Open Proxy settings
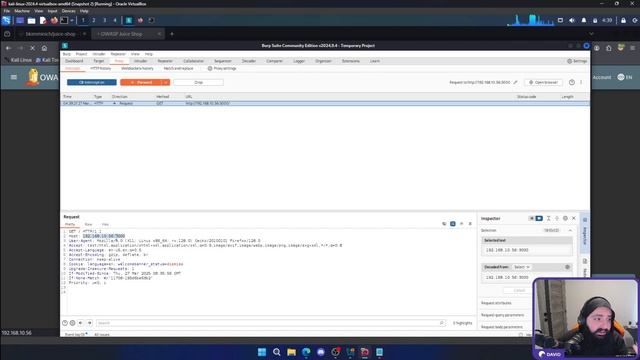 222,69
